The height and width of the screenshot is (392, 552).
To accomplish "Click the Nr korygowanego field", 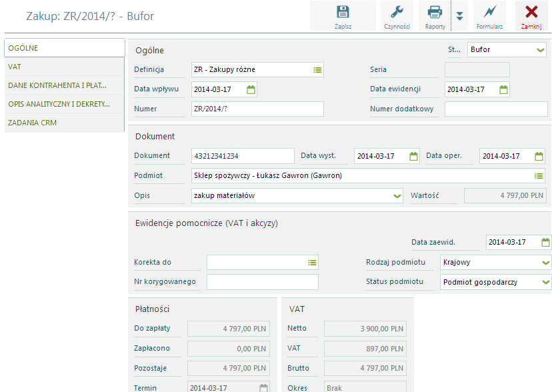I will tap(262, 282).
